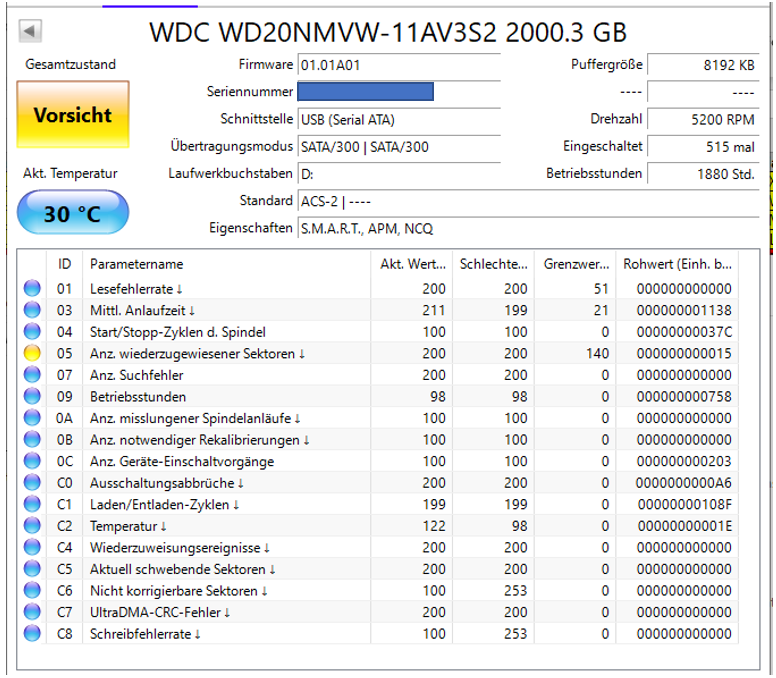
Task: Select the Wiederzuweisungsereignisse parameter name
Action: coord(180,548)
